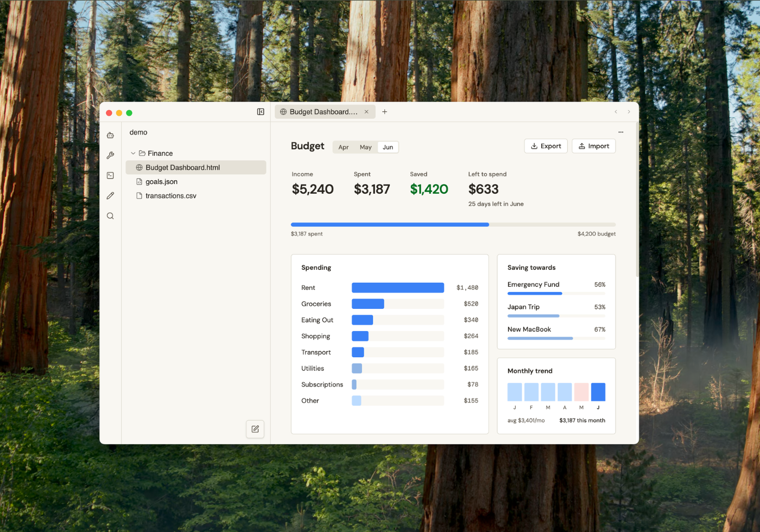Close the Budget Dashboard tab

366,112
